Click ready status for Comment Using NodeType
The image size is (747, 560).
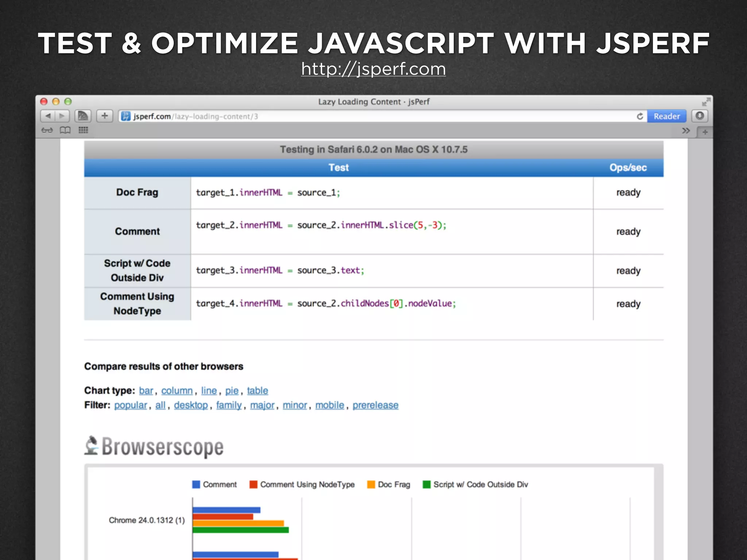pos(628,304)
